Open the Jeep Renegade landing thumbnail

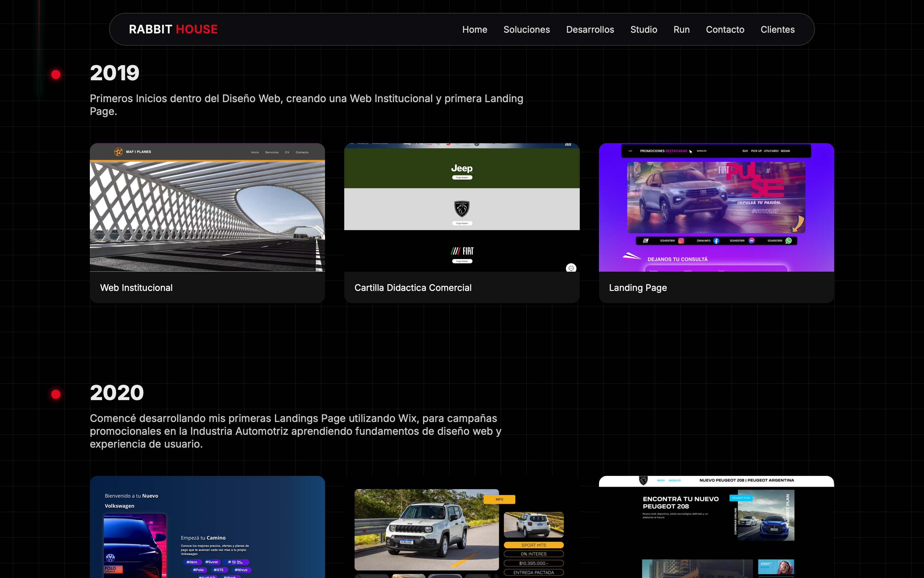click(x=462, y=527)
